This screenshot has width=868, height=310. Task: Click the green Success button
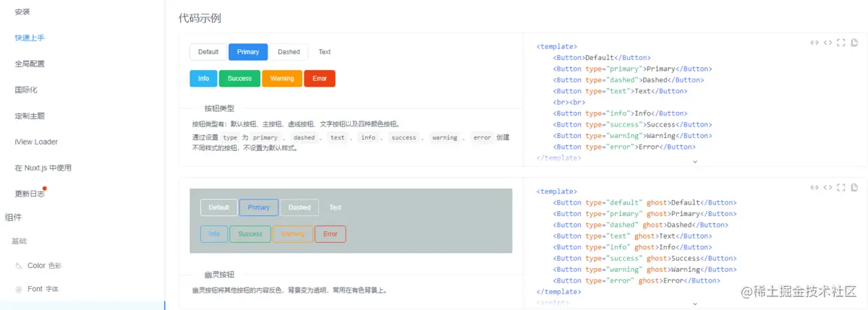(x=239, y=79)
